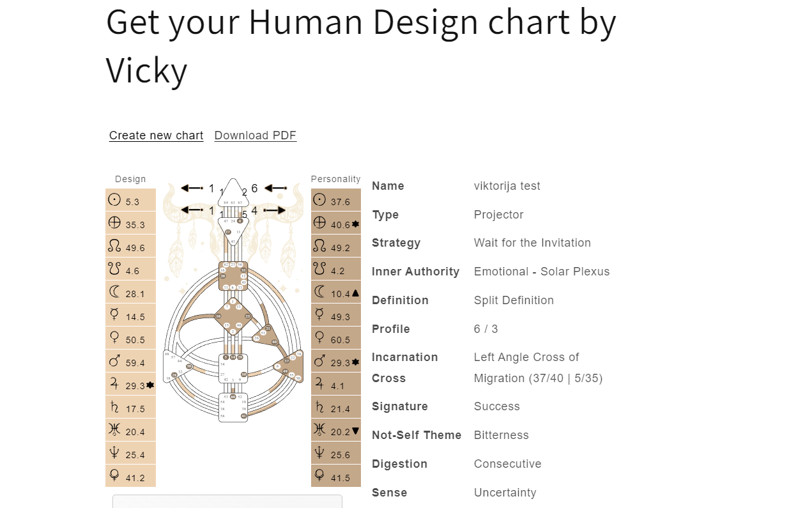Click the North Node symbol beside 49.6
The image size is (812, 508).
[114, 245]
